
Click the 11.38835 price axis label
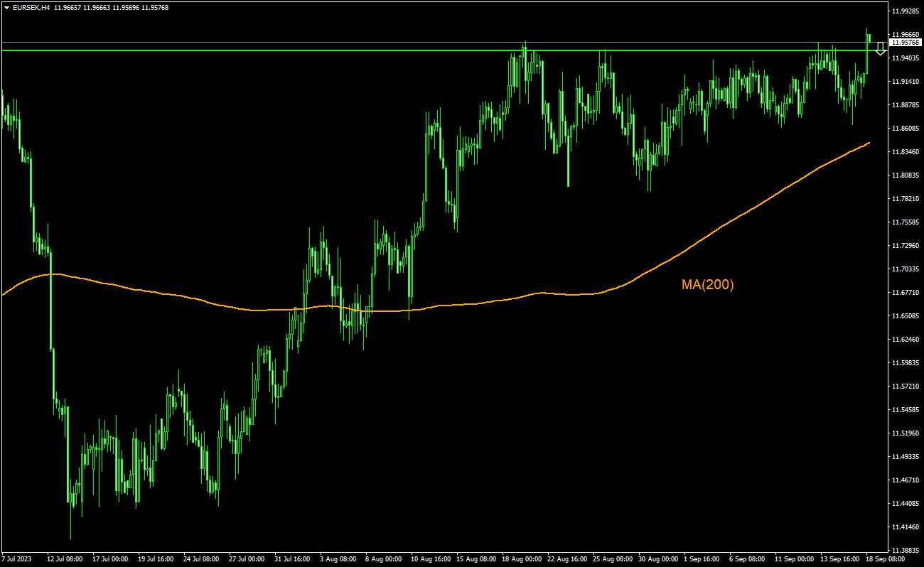(906, 551)
